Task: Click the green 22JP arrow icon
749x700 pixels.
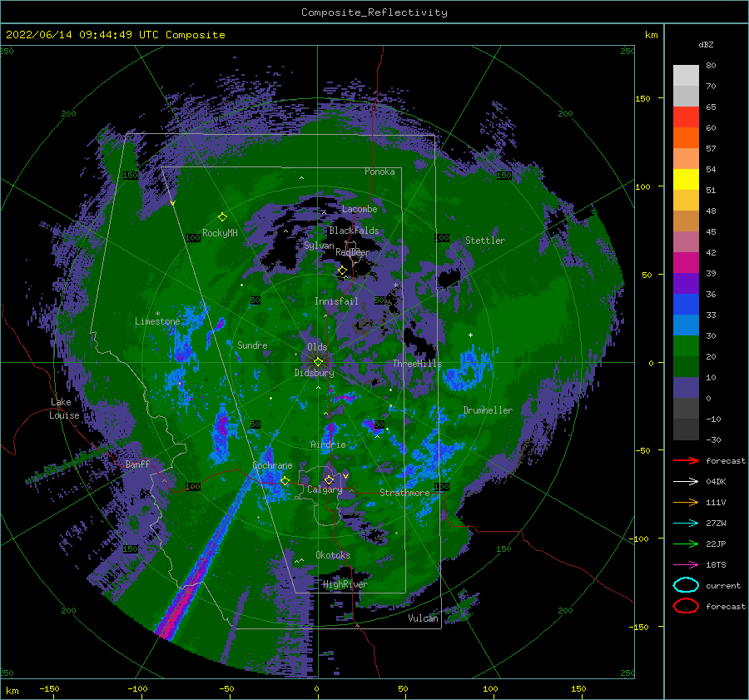Action: click(686, 544)
